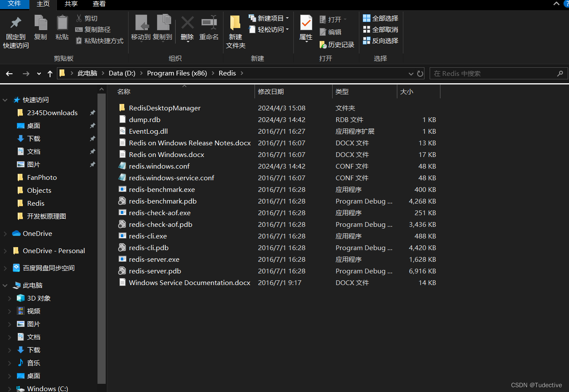Expand the Baidu Netdisk sync space node

[x=5, y=268]
